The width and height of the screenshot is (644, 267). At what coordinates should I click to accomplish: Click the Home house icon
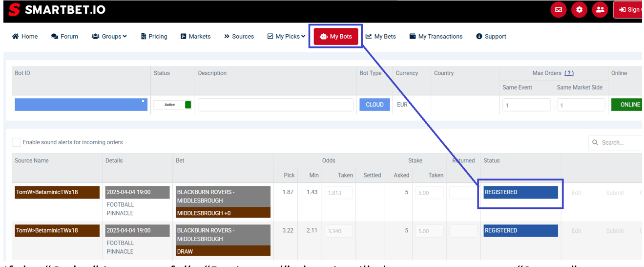pyautogui.click(x=16, y=37)
